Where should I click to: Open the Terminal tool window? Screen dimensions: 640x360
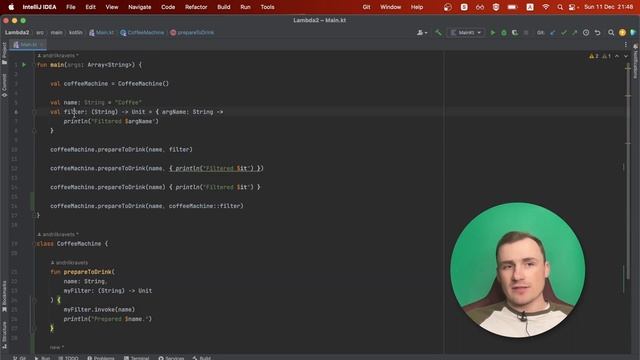(137, 358)
